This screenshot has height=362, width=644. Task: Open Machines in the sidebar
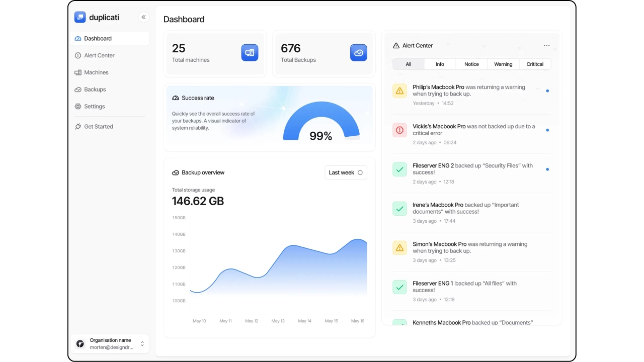(96, 72)
